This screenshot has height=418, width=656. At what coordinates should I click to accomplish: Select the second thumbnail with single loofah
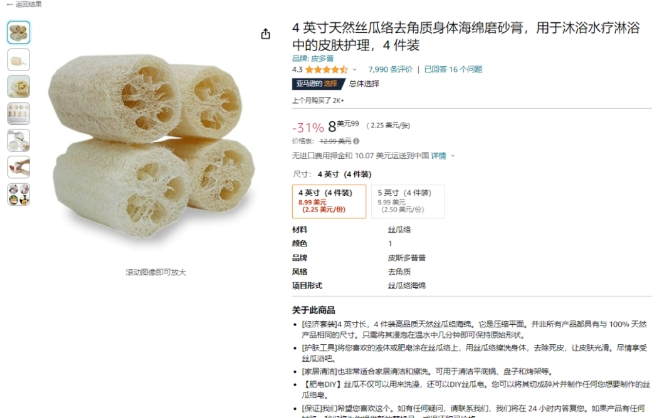tap(18, 59)
